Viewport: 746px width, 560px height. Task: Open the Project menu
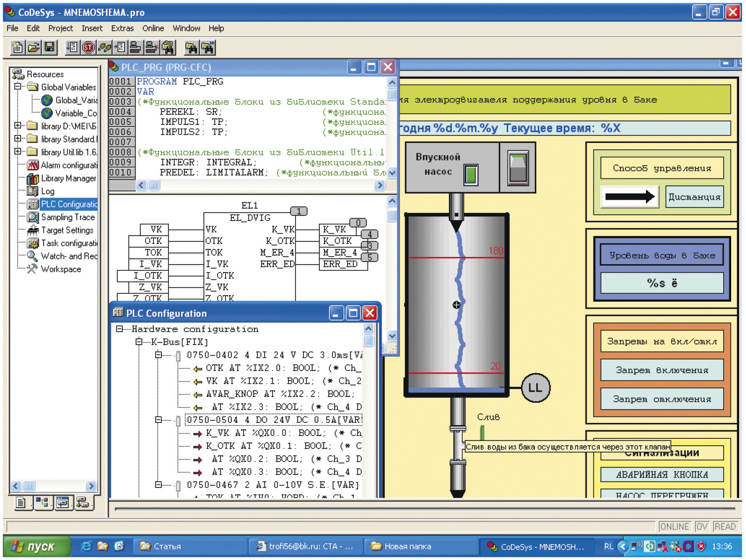point(60,28)
